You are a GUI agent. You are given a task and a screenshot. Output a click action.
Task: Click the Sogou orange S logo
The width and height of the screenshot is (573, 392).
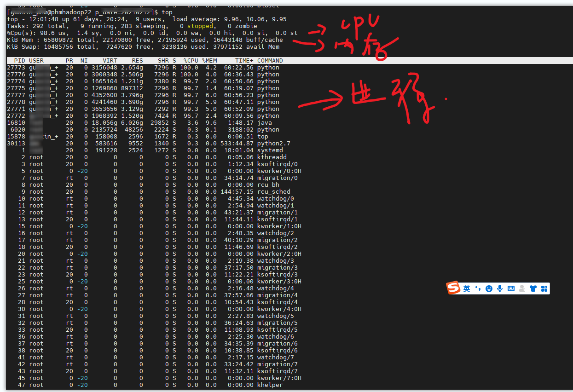coord(454,288)
